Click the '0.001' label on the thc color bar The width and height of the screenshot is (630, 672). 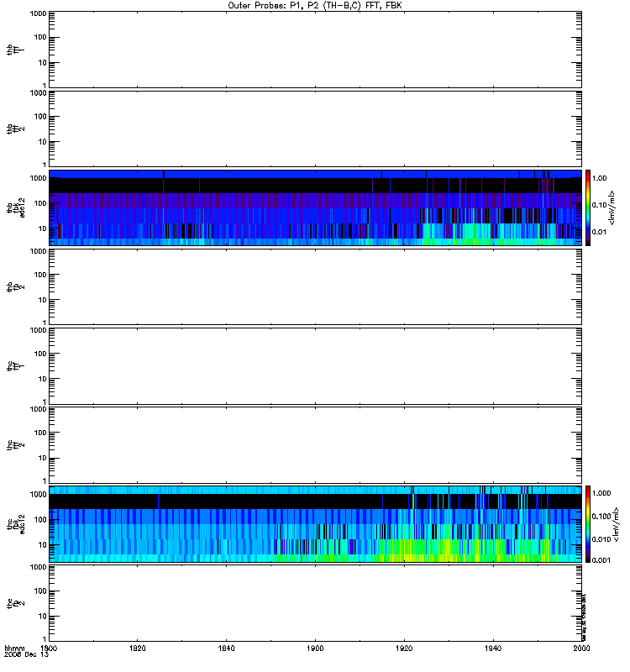[601, 560]
